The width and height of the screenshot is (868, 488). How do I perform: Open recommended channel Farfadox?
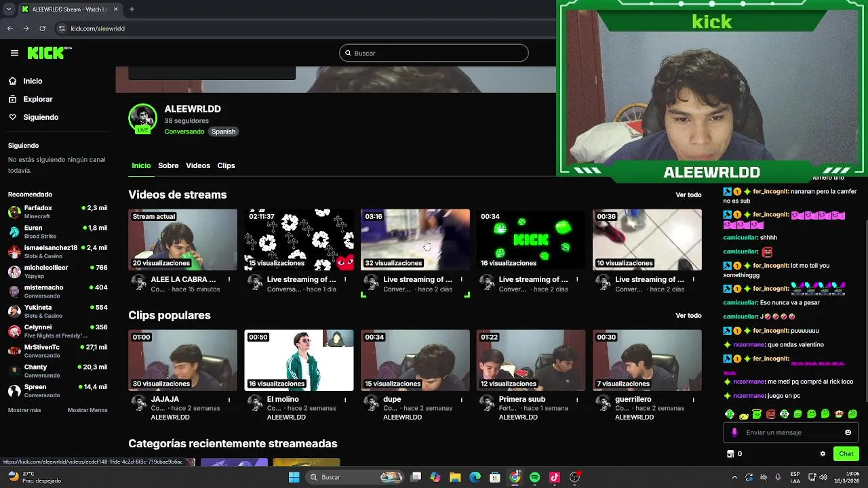58,211
